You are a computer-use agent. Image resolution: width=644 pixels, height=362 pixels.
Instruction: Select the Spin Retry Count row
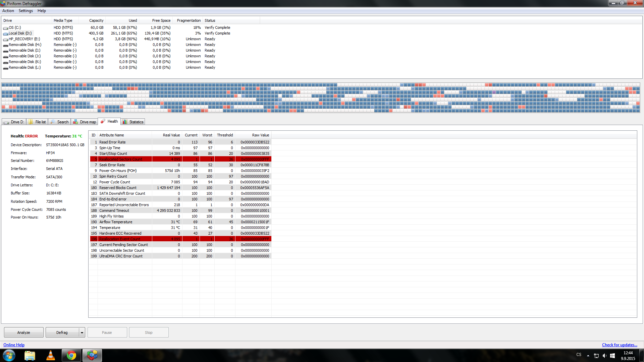(x=180, y=176)
